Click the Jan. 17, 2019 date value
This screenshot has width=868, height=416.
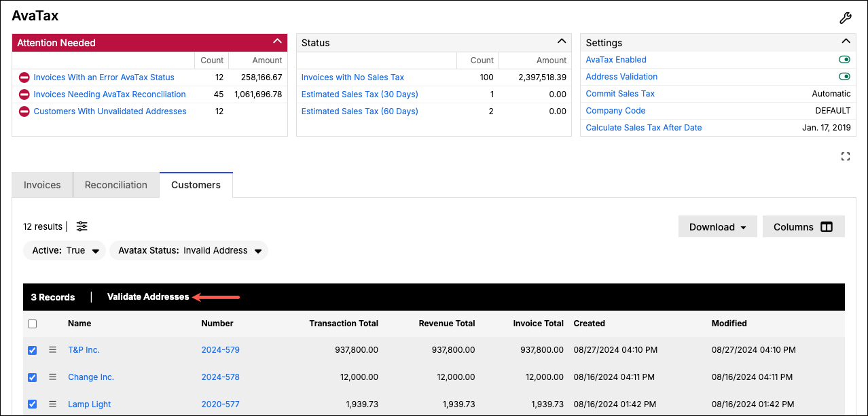[x=827, y=128]
